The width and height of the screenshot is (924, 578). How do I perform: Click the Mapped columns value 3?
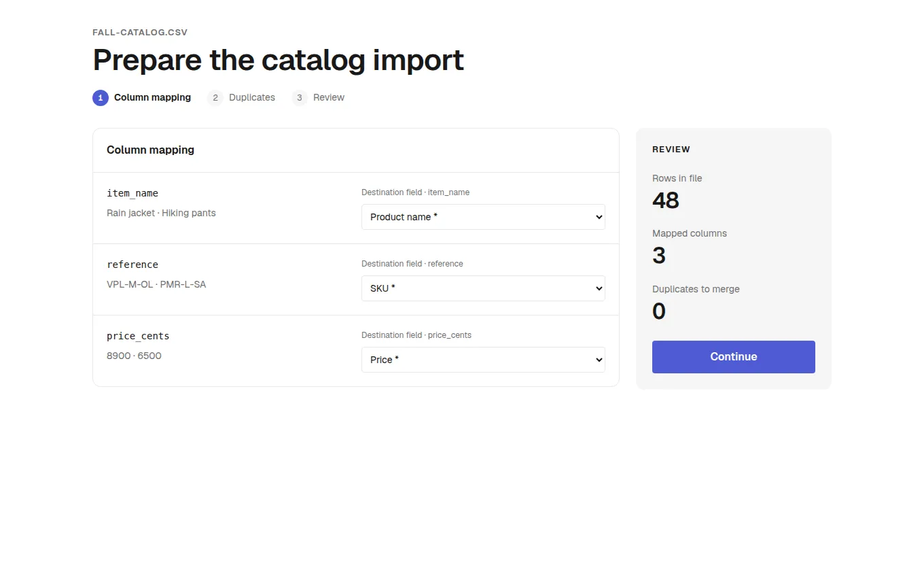coord(659,256)
